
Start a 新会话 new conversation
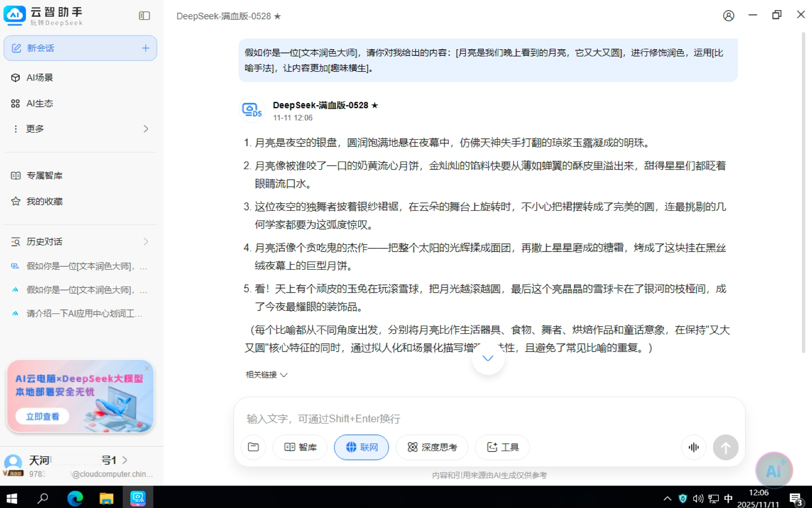(80, 48)
